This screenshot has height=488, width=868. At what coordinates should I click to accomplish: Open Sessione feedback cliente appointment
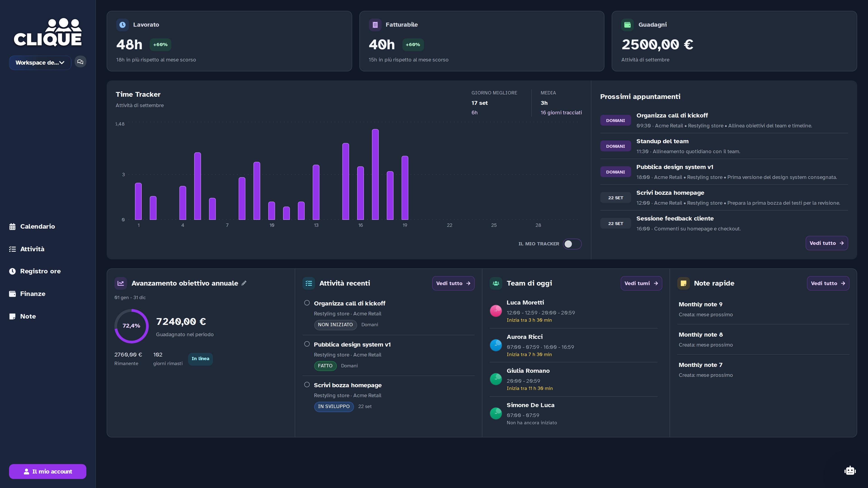tap(724, 223)
